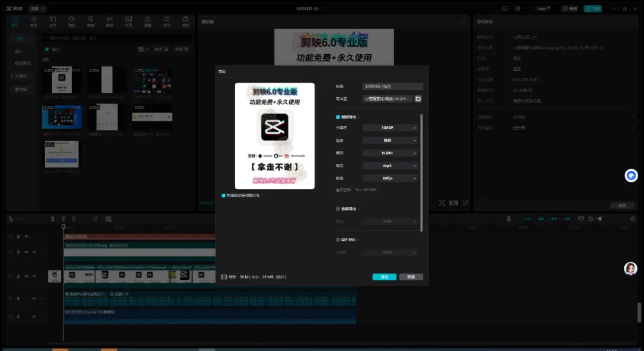Click the image crop tool in timeline toolbar
The width and height of the screenshot is (644, 351).
click(109, 219)
